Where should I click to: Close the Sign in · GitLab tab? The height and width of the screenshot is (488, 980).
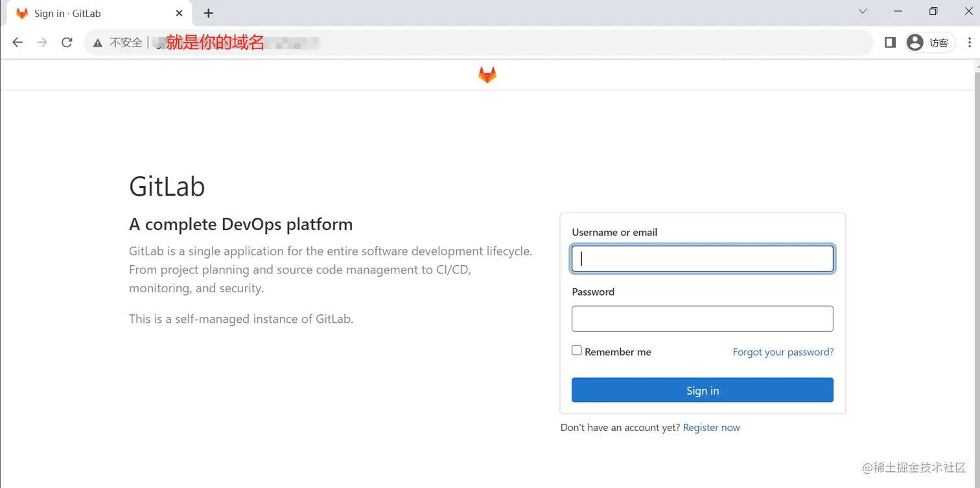click(x=180, y=13)
